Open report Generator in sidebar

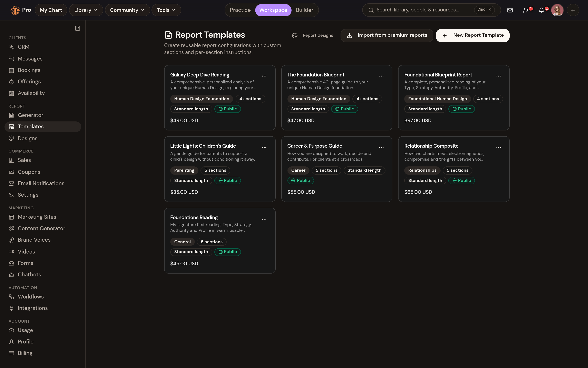click(43, 115)
